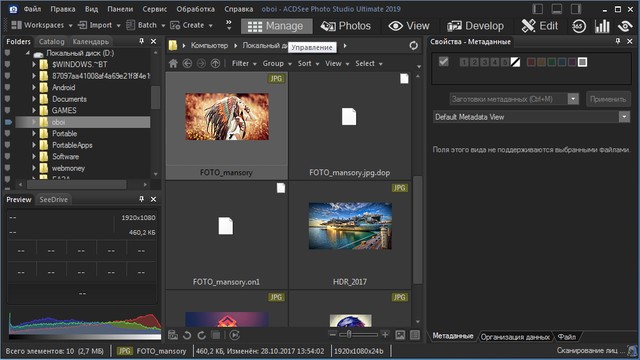Go up one folder level icon
This screenshot has height=360, width=640.
tap(216, 64)
